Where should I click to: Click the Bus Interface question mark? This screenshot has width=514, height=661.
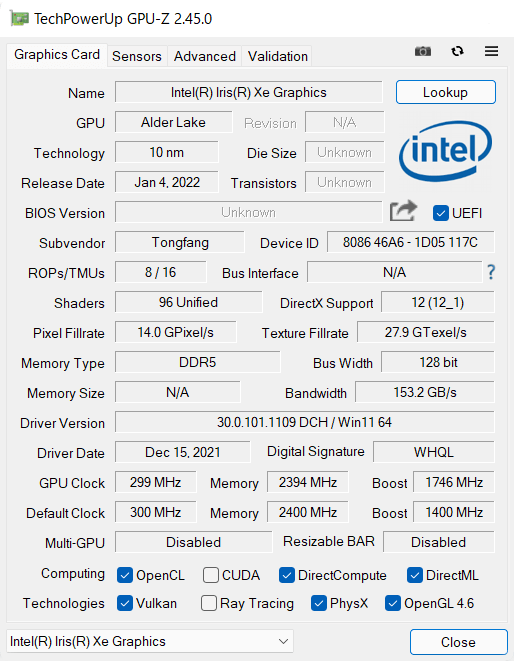[x=491, y=272]
